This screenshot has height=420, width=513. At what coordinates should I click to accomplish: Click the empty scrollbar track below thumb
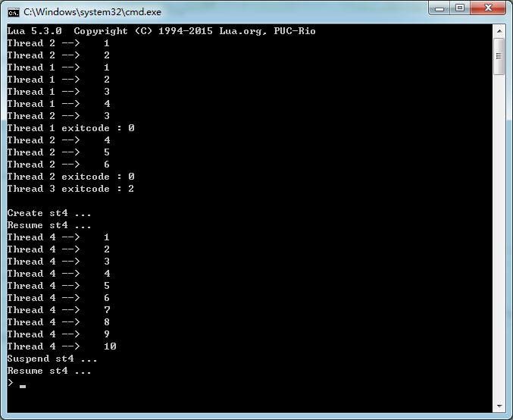pyautogui.click(x=499, y=237)
